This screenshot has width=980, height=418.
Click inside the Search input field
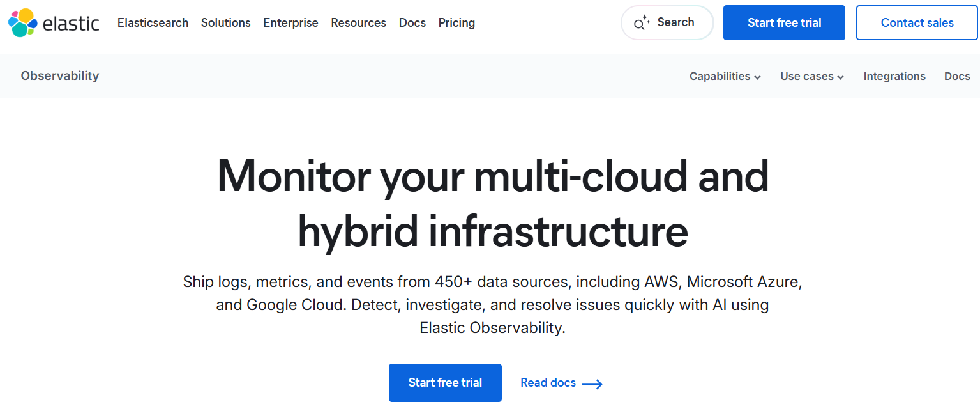pyautogui.click(x=675, y=22)
